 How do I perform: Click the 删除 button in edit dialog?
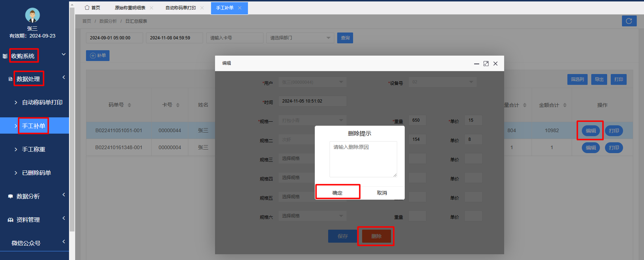(x=377, y=236)
